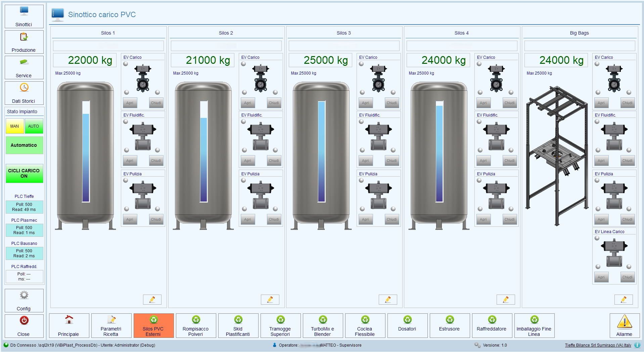Click the Silos 2 level gauge bar
644x352 pixels.
pos(203,151)
